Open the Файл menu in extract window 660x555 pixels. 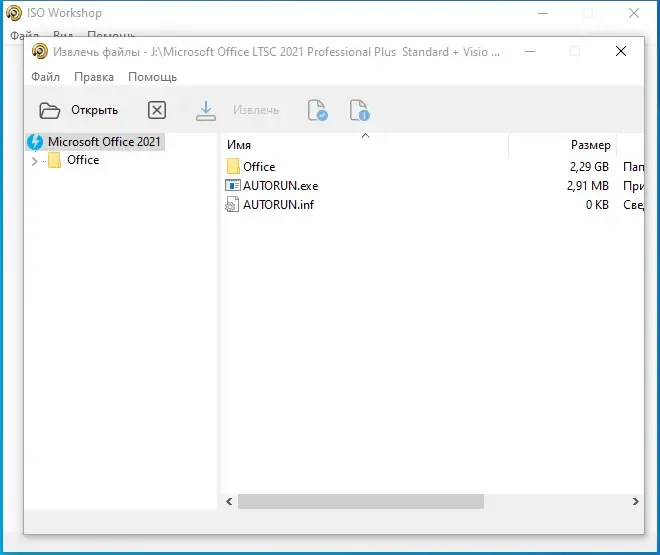click(45, 77)
